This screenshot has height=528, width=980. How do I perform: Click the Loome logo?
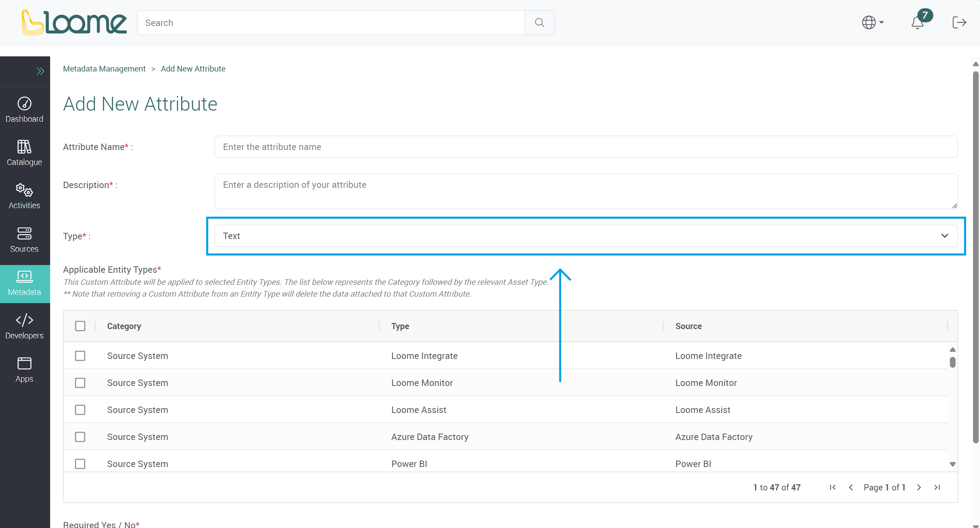pyautogui.click(x=74, y=22)
